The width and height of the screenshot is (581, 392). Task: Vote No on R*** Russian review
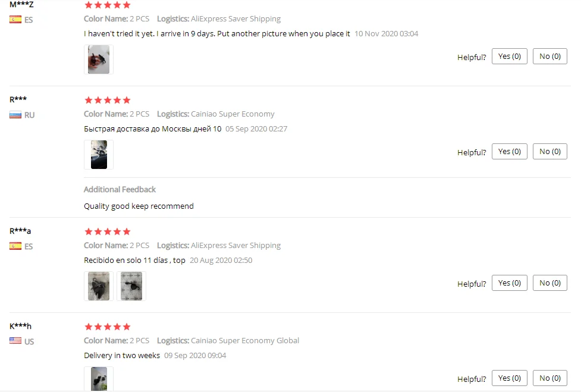coord(550,152)
